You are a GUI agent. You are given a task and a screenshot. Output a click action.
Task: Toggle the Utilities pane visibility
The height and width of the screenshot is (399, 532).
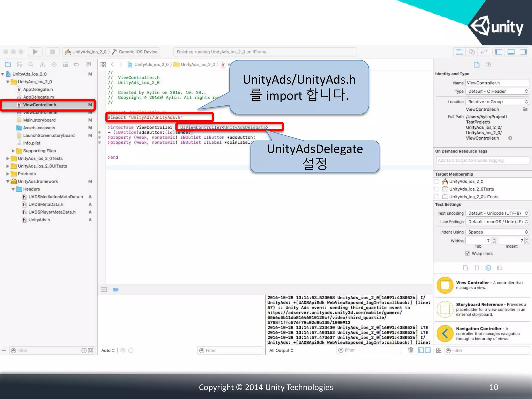click(x=523, y=52)
